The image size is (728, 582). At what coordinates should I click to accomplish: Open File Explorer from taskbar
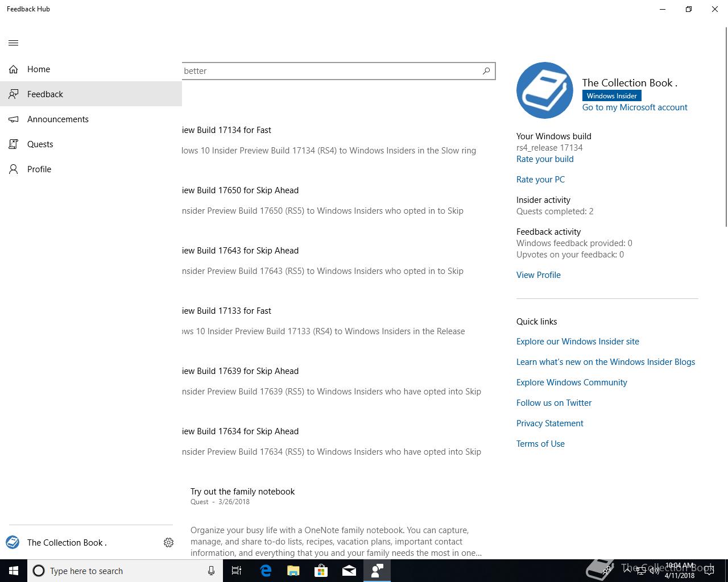[x=293, y=571]
